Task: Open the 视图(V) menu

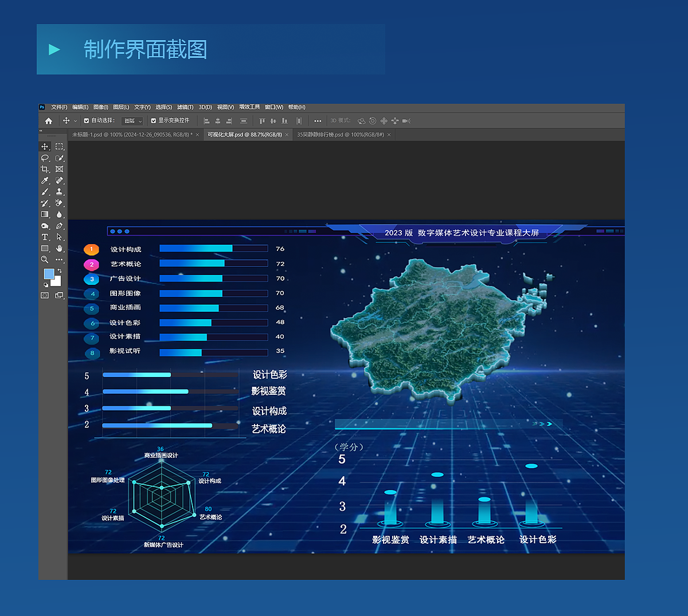Action: tap(225, 107)
